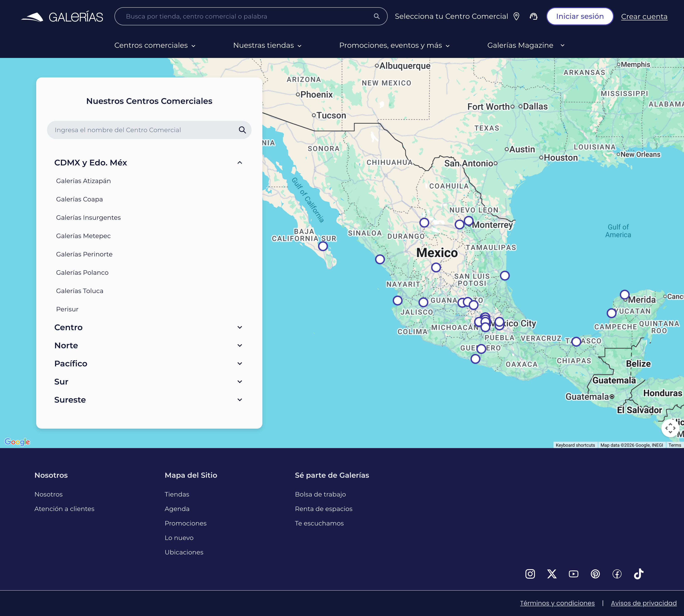Open Galerías Instagram page via footer icon

(530, 574)
